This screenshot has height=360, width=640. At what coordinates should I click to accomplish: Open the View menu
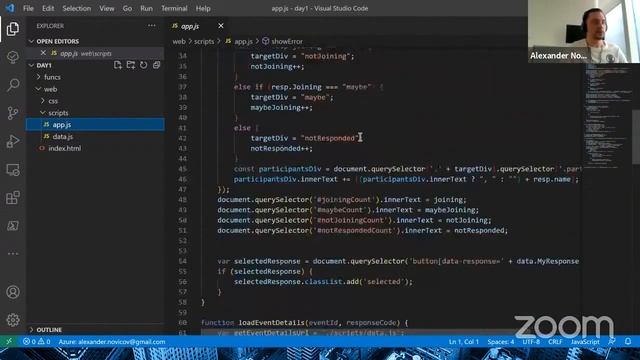[107, 8]
